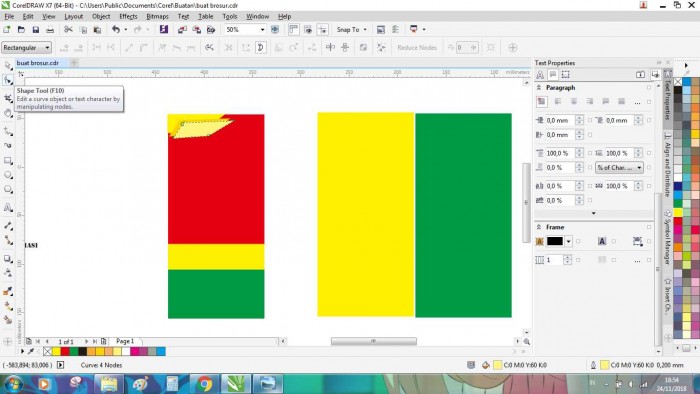The image size is (700, 394).
Task: Open the Symbol Manager docker tab
Action: click(x=668, y=236)
